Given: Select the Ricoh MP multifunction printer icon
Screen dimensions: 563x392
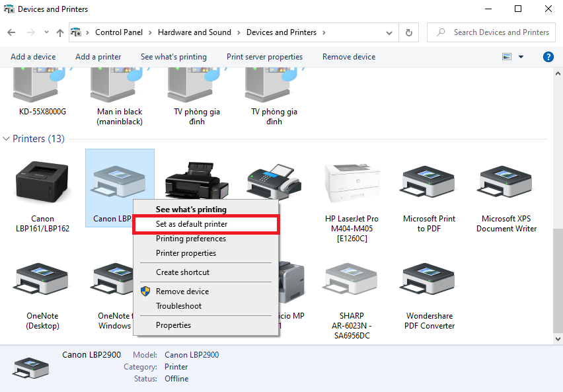Looking at the screenshot, I should click(x=292, y=282).
